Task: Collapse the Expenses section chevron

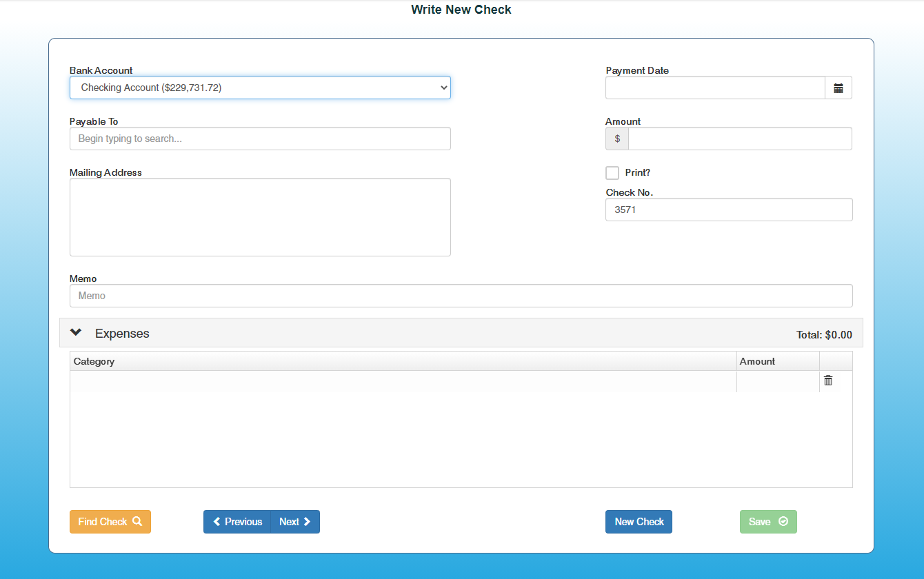Action: (77, 333)
